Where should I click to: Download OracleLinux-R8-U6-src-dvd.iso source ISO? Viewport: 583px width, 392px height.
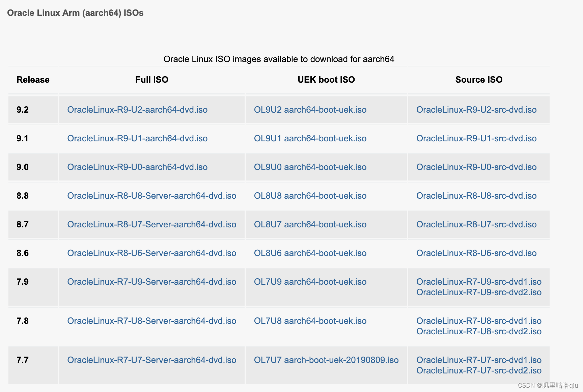pyautogui.click(x=476, y=253)
